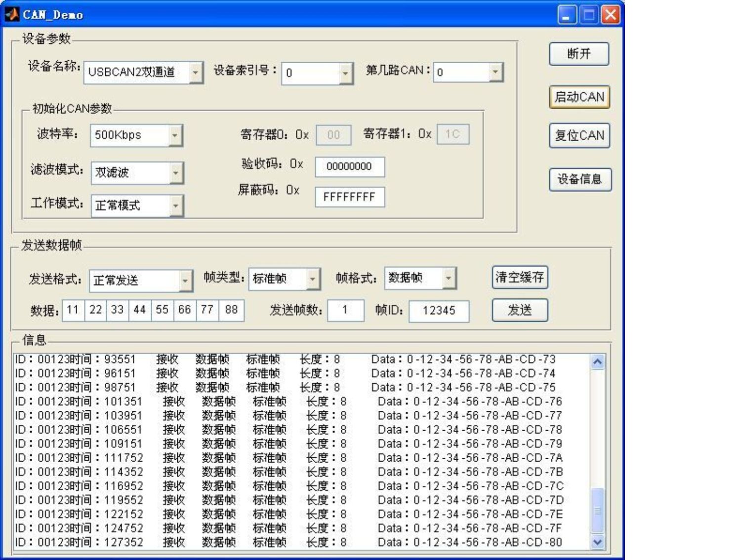The height and width of the screenshot is (560, 741).
Task: Click the 断开 disconnect button
Action: coord(579,54)
